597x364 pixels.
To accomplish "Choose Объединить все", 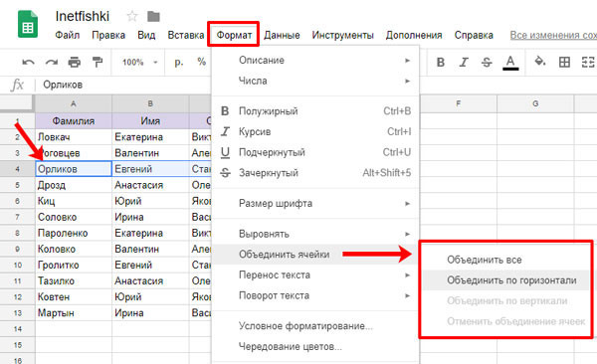I will click(x=506, y=260).
